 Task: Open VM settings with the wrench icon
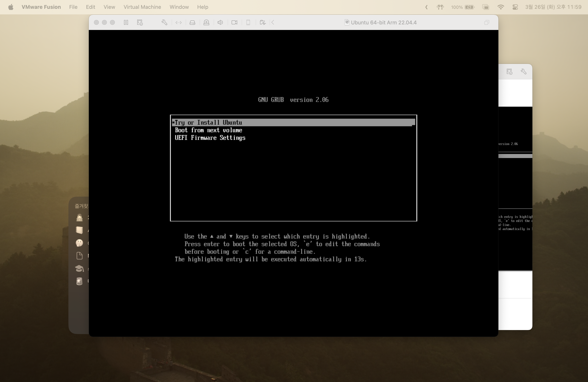pyautogui.click(x=164, y=22)
